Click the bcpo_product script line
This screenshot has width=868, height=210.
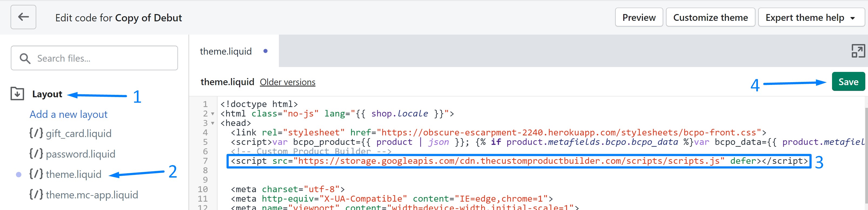coord(547,142)
